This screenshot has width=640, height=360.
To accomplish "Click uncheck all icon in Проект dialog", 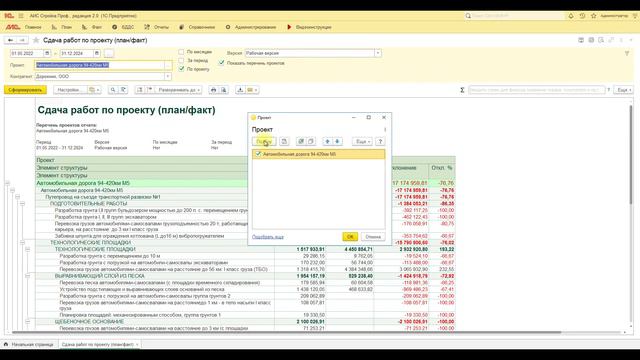I will pyautogui.click(x=311, y=142).
